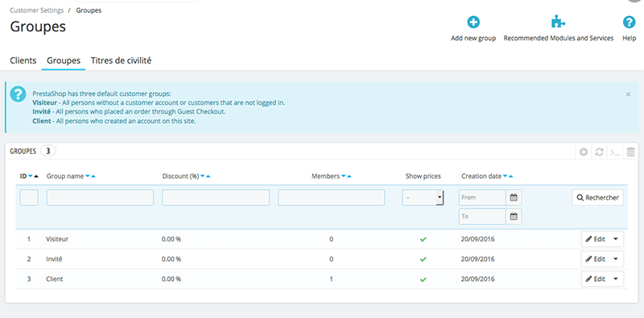Click the Members filter field
This screenshot has width=644, height=318.
pos(332,197)
